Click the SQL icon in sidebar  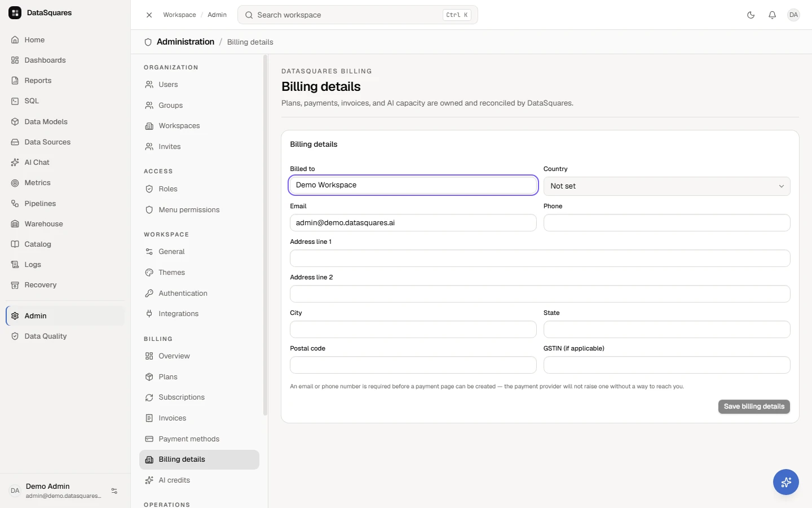15,101
